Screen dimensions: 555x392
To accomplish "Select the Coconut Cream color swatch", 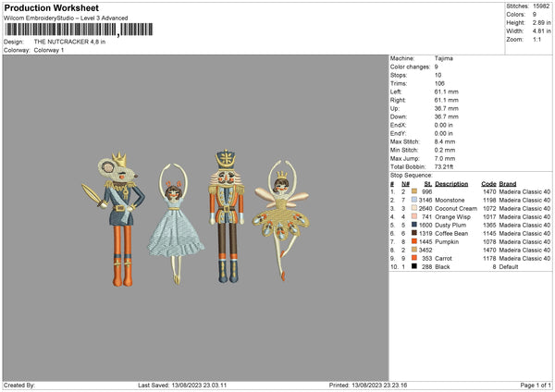I will 414,208.
